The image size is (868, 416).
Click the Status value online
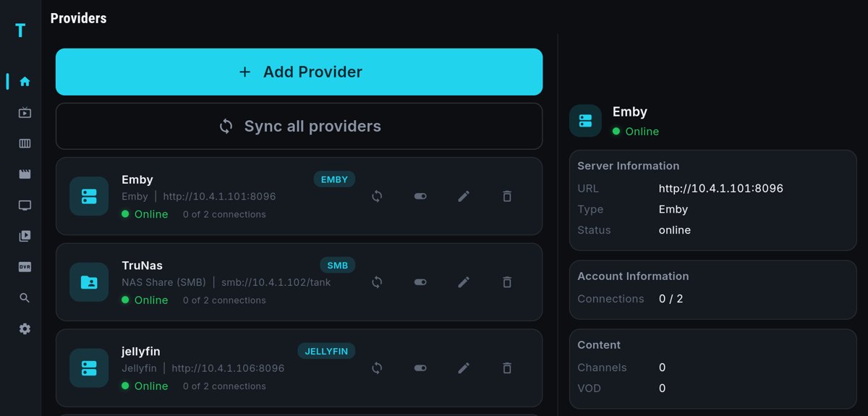click(x=675, y=230)
